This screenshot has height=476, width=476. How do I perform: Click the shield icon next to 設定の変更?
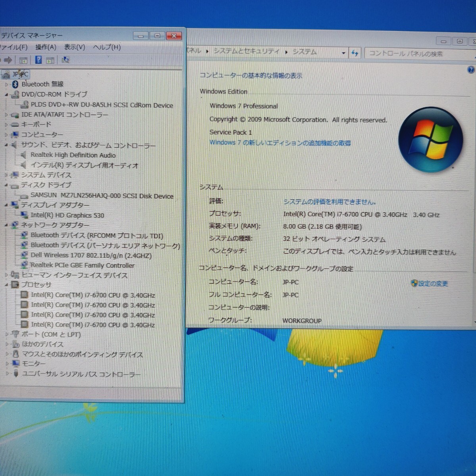pyautogui.click(x=414, y=283)
